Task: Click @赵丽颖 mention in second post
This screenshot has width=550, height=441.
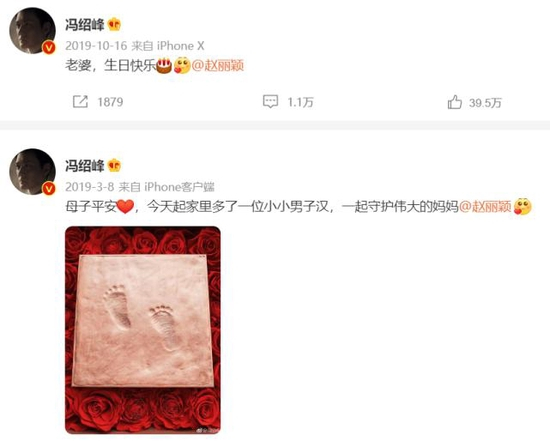Action: click(485, 206)
